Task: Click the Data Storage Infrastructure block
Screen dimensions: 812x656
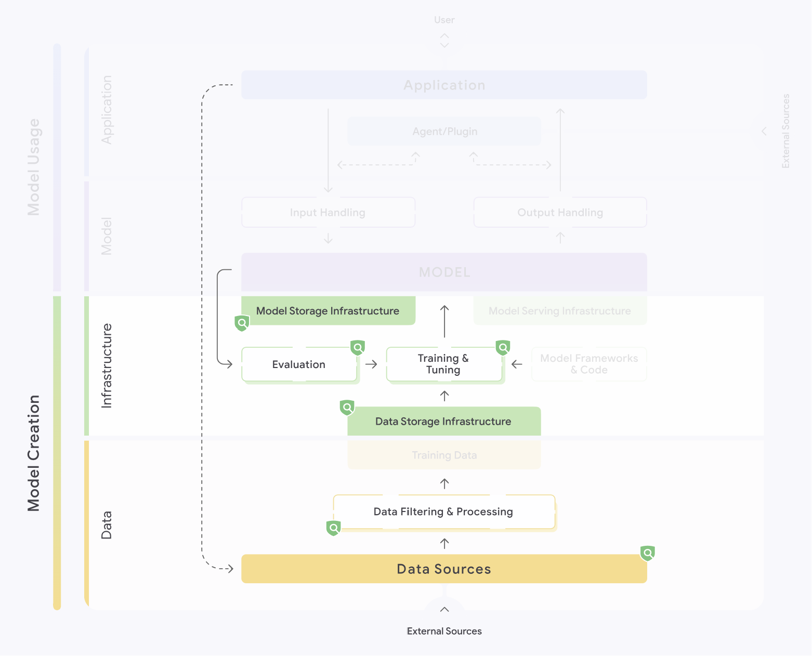Action: (443, 422)
